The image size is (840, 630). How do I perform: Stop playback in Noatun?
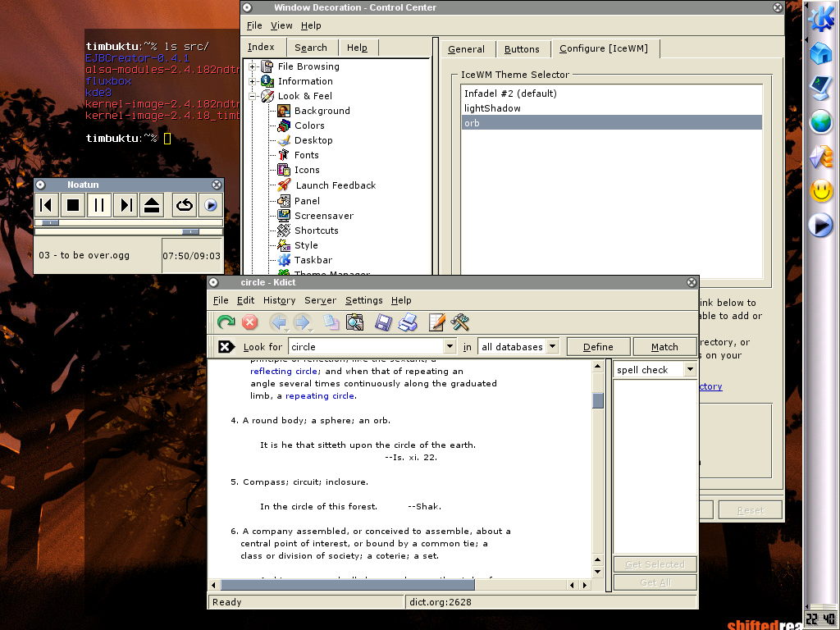point(73,205)
